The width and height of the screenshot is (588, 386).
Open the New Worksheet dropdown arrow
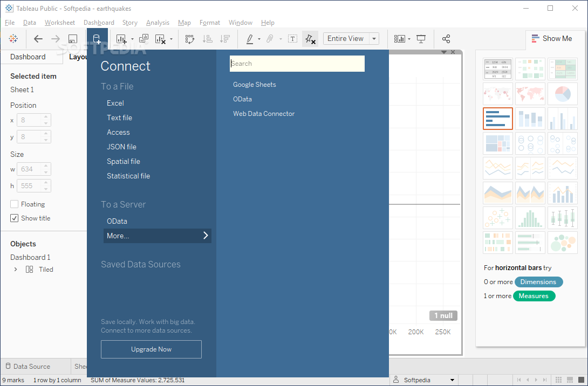pos(132,39)
